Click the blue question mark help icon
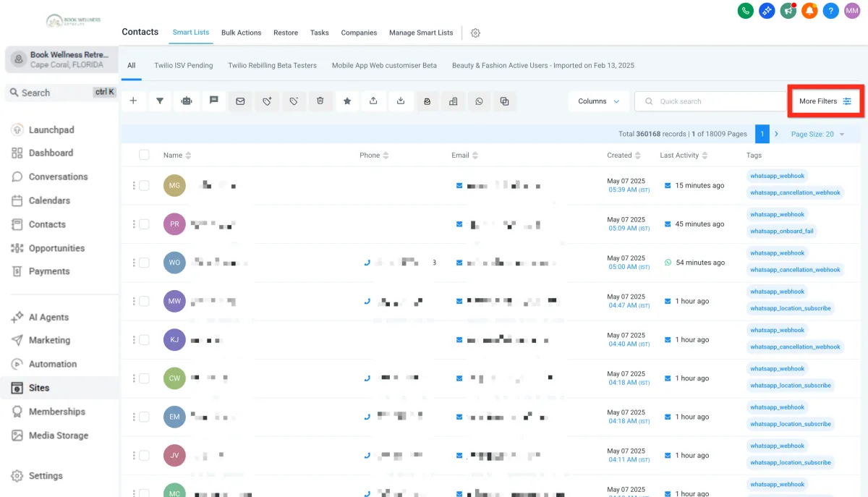The image size is (868, 497). (831, 11)
